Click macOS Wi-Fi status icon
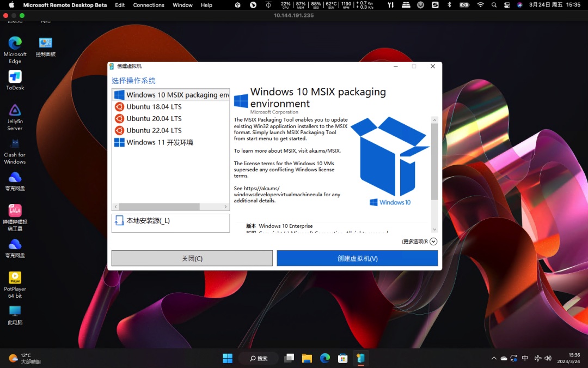Screen dimensions: 588x368 [x=480, y=5]
